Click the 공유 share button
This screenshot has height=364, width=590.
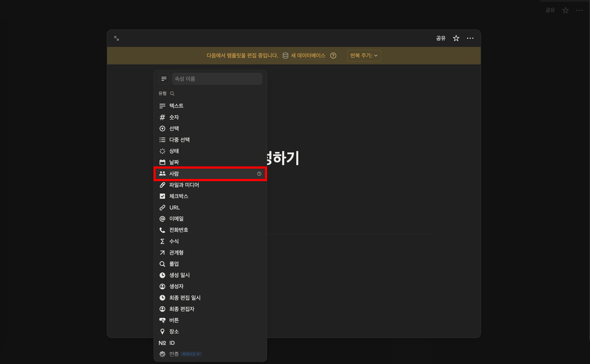click(441, 38)
